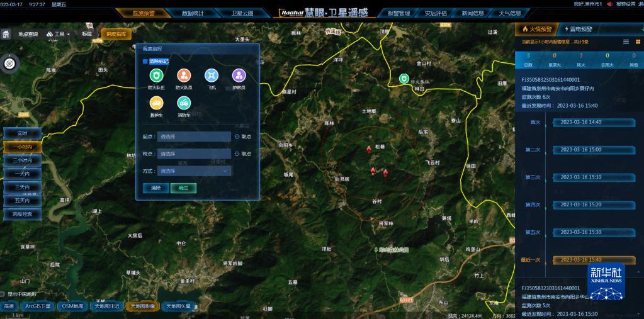The image size is (644, 319).
Task: Click the 确定 confirm button
Action: [183, 188]
